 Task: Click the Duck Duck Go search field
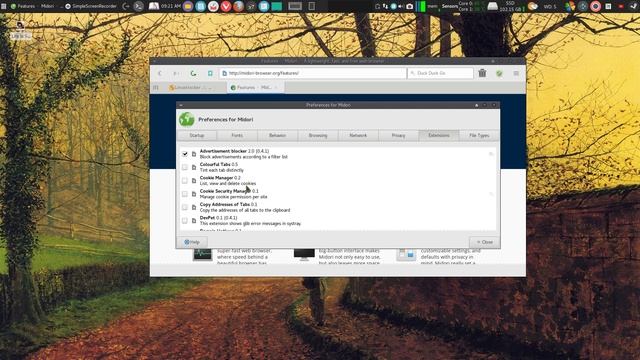pos(440,73)
